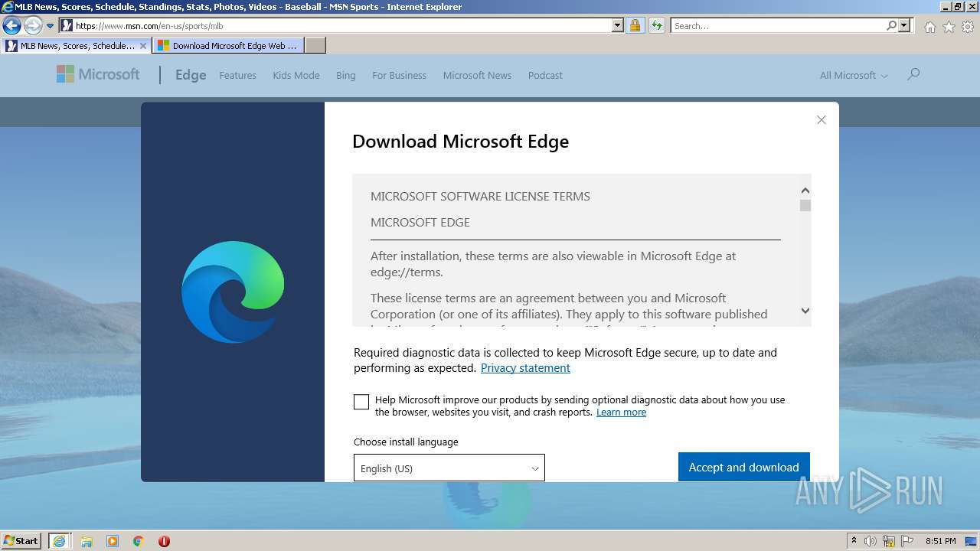Screen dimensions: 980x551
Task: Launch Chrome from the taskbar
Action: 139,541
